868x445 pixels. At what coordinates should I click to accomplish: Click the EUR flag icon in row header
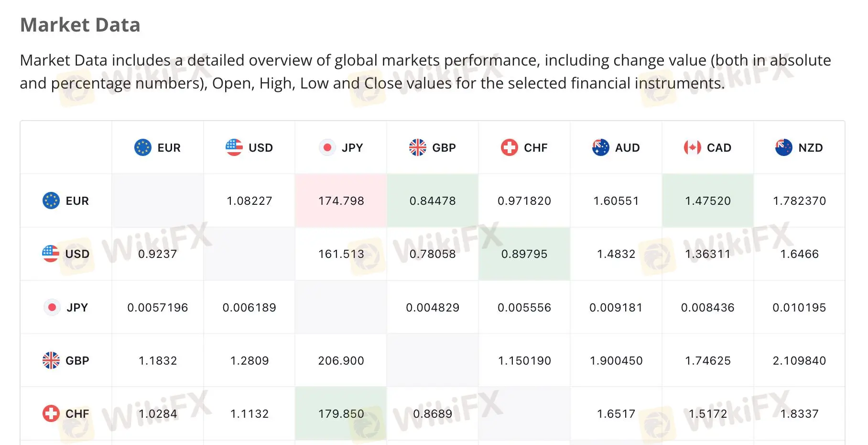tap(51, 200)
